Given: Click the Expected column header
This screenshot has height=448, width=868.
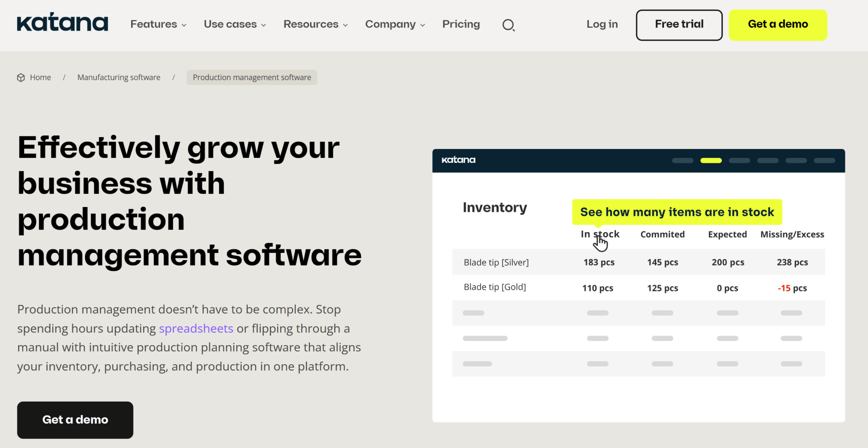Looking at the screenshot, I should pyautogui.click(x=727, y=234).
